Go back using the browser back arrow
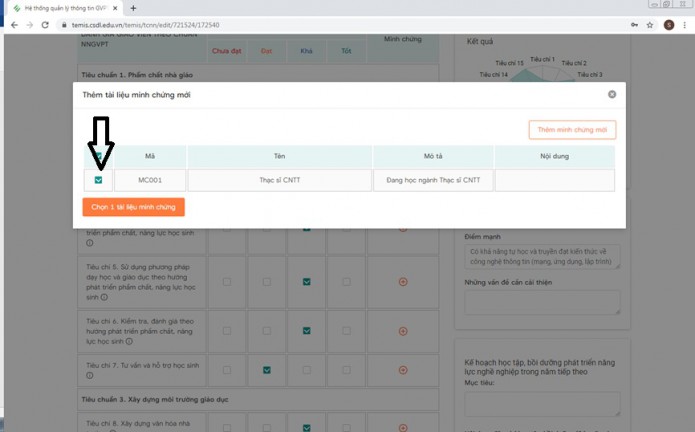Screen dimensions: 695x432 (x=12, y=24)
